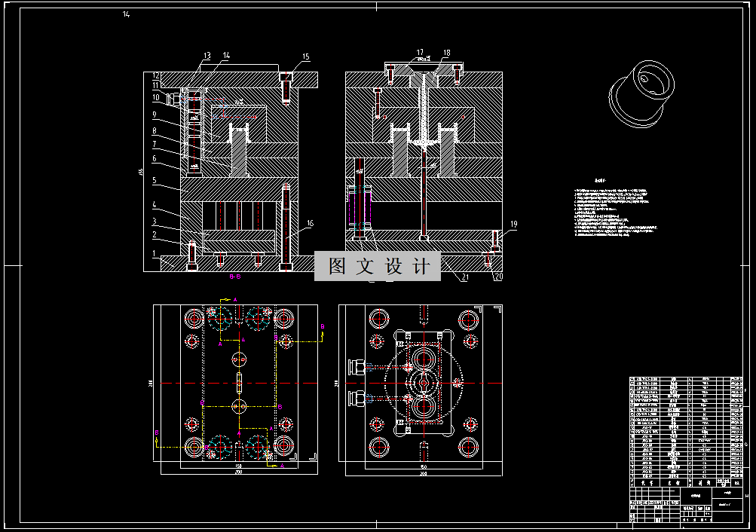Screen dimensions: 756x532
Task: Select part callout number 1
Action: [x=155, y=253]
